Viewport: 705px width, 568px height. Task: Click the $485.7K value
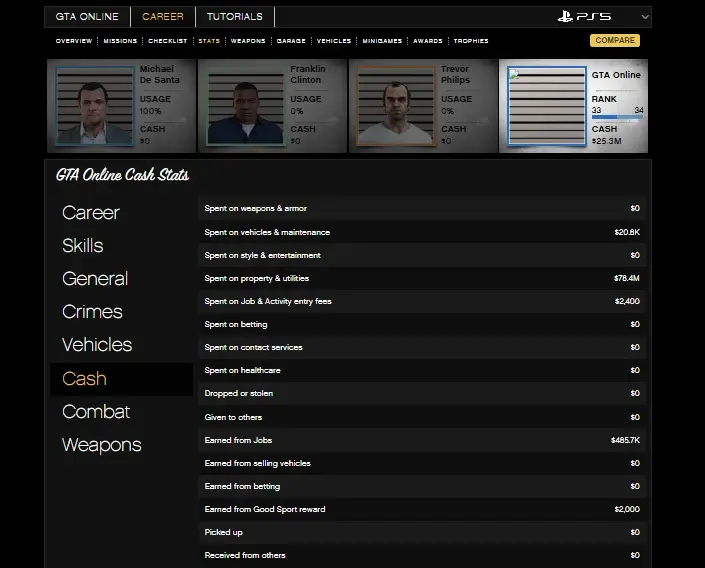point(625,440)
